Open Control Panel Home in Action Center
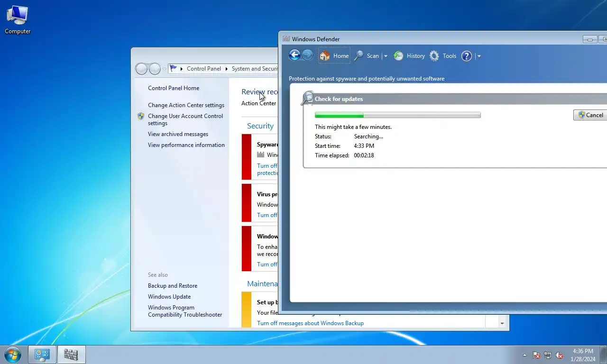607x364 pixels. (174, 88)
